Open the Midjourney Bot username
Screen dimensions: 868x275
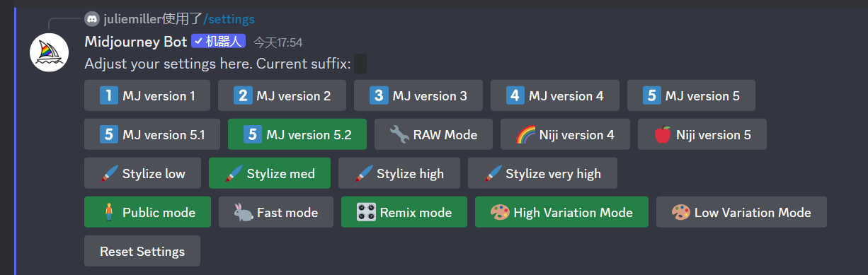(136, 42)
